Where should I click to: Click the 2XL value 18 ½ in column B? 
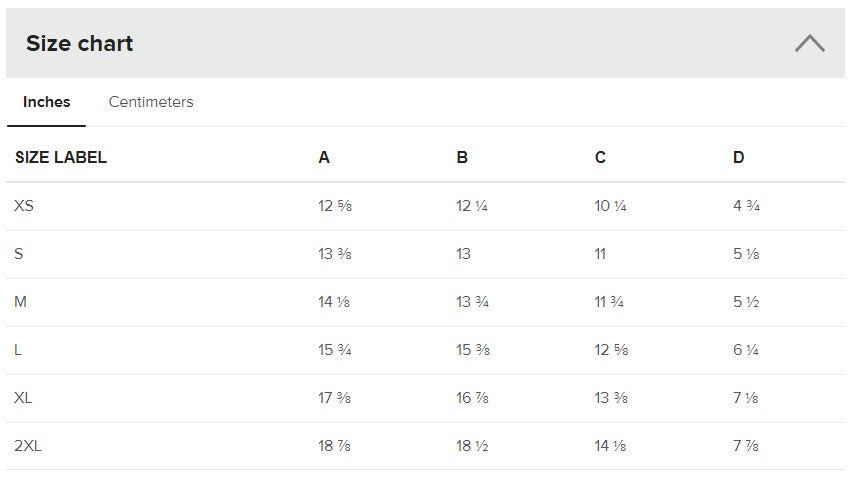tap(472, 446)
